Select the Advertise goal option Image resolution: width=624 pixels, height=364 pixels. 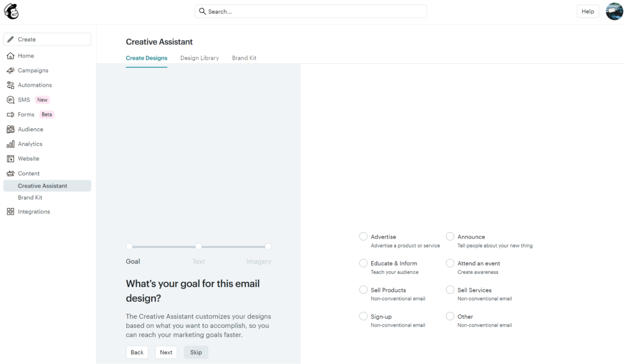[363, 236]
